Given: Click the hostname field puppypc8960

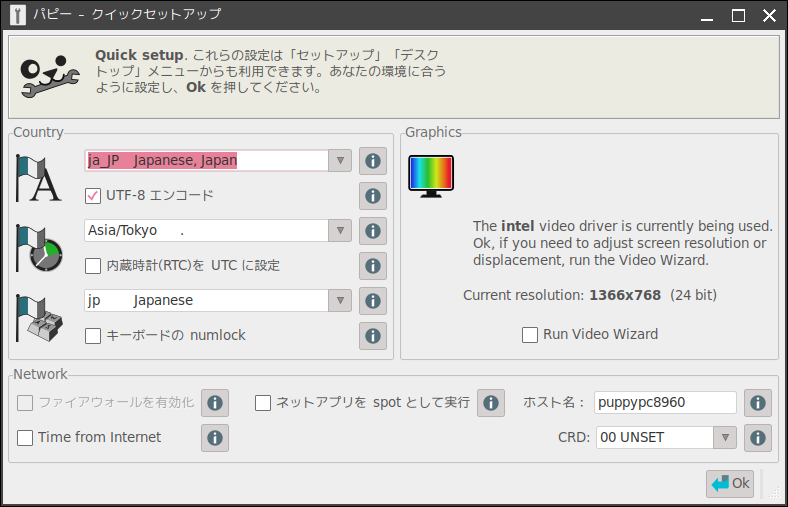Looking at the screenshot, I should pyautogui.click(x=665, y=403).
